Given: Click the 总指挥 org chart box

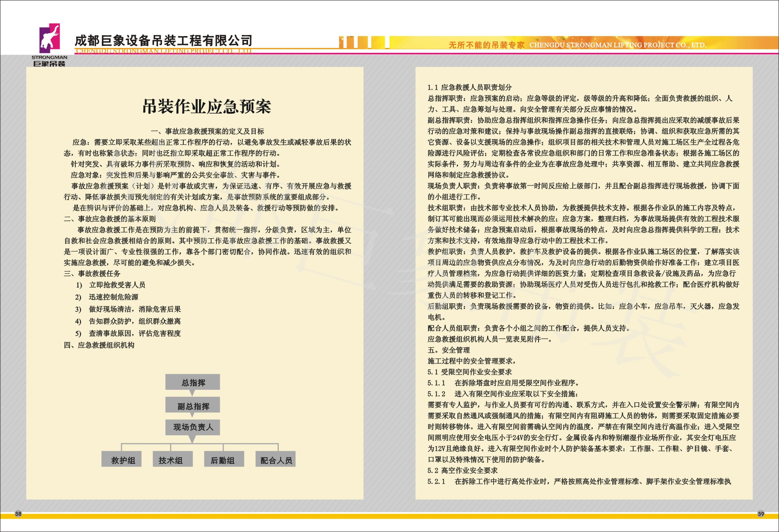Looking at the screenshot, I should pos(193,383).
